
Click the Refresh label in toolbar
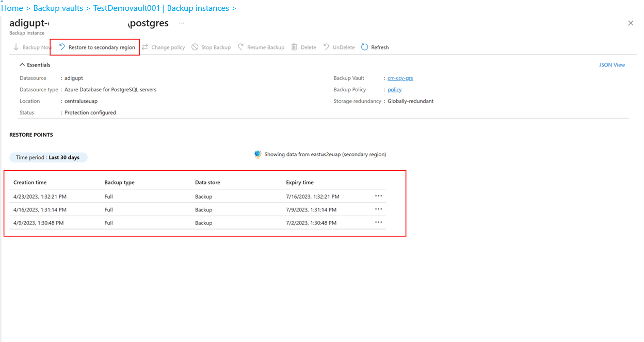(x=380, y=47)
